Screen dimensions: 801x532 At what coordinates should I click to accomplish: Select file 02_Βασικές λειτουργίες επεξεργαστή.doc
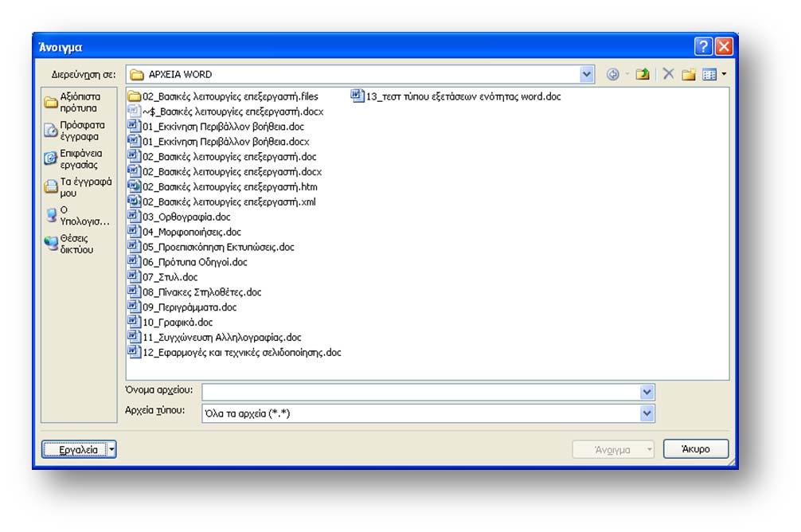pos(221,156)
